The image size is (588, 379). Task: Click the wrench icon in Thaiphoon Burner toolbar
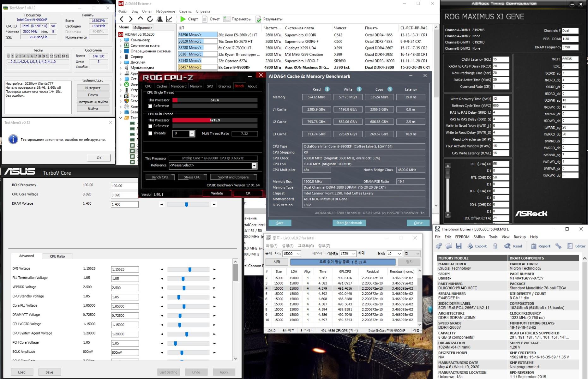pyautogui.click(x=558, y=246)
